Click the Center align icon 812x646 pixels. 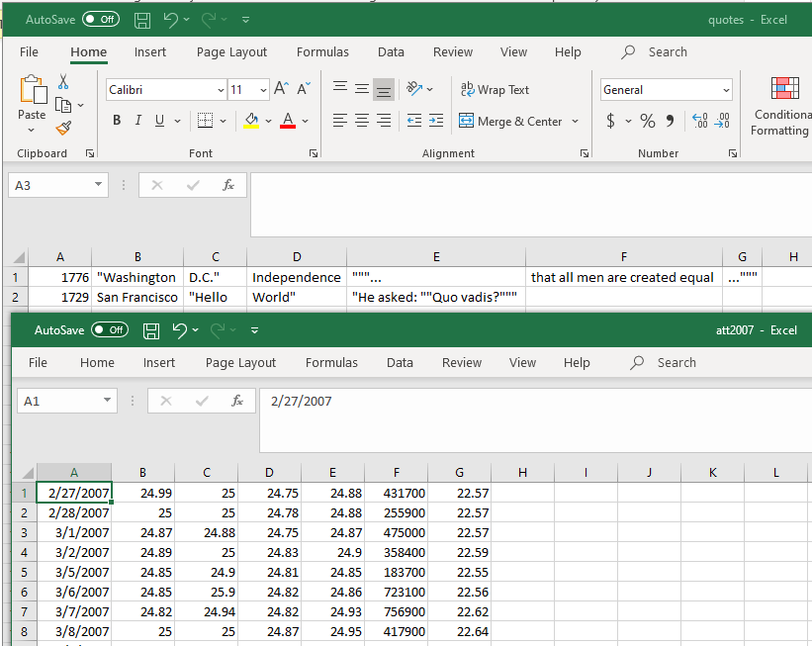362,121
